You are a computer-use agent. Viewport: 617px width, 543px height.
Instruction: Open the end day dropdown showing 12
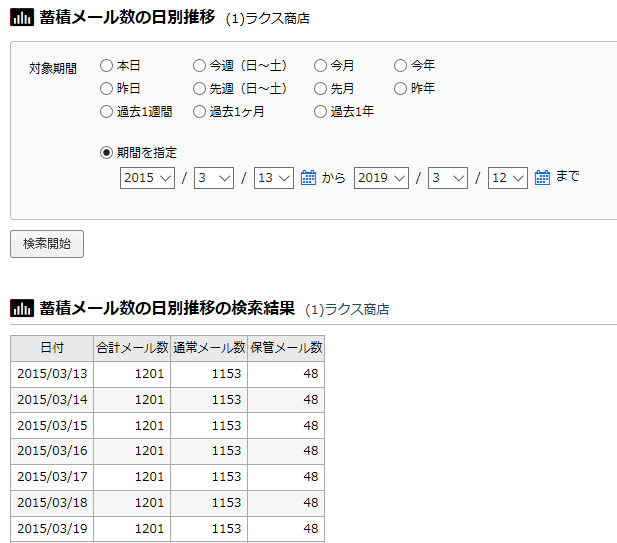point(508,178)
